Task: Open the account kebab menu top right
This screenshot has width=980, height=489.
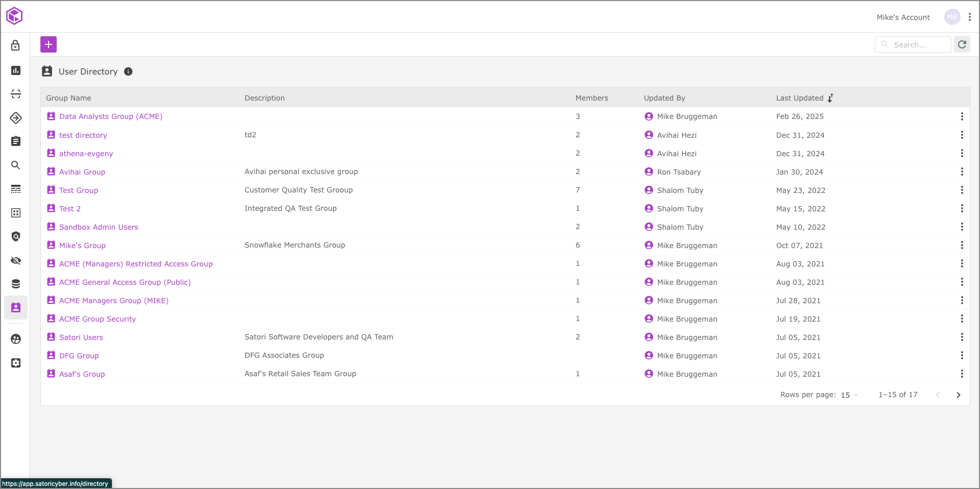Action: coord(969,17)
